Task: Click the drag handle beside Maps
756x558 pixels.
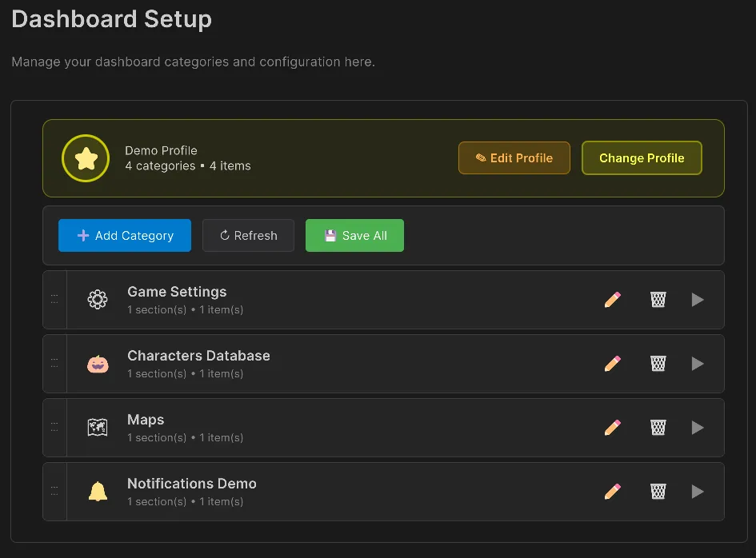Action: tap(54, 427)
